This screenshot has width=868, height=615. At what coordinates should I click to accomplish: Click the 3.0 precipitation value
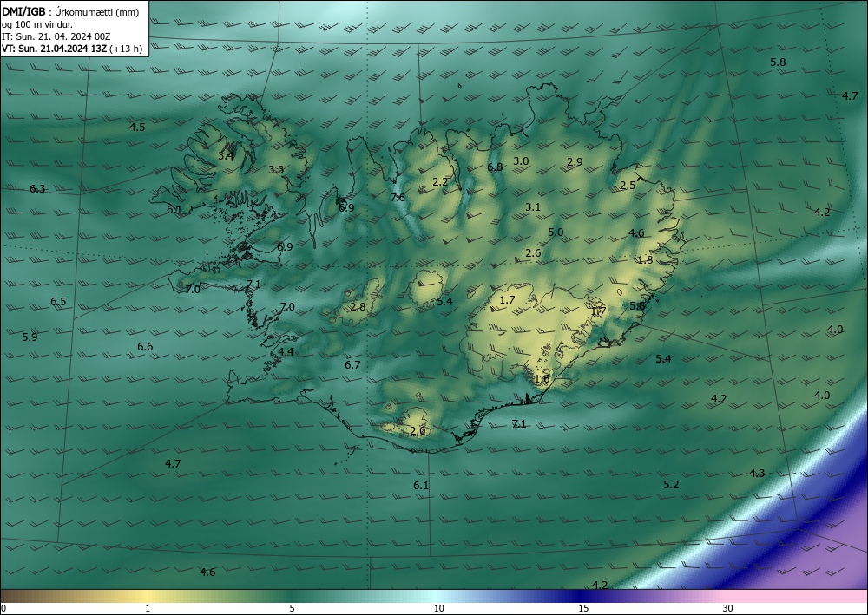pos(521,161)
